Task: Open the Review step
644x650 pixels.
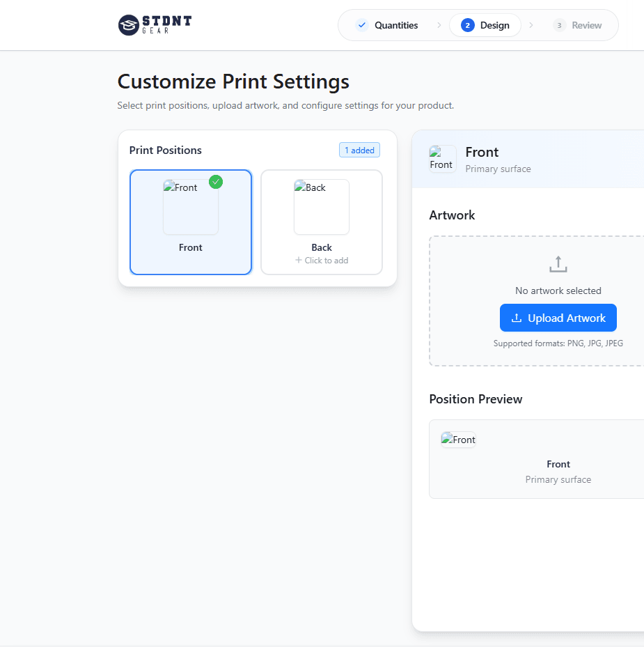Action: 578,25
